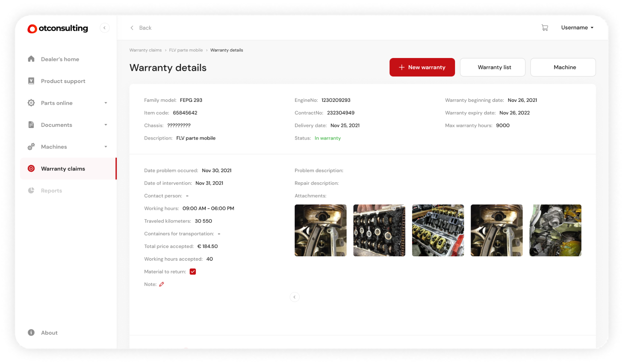623x364 pixels.
Task: Click the otconsulting logo
Action: [x=58, y=28]
